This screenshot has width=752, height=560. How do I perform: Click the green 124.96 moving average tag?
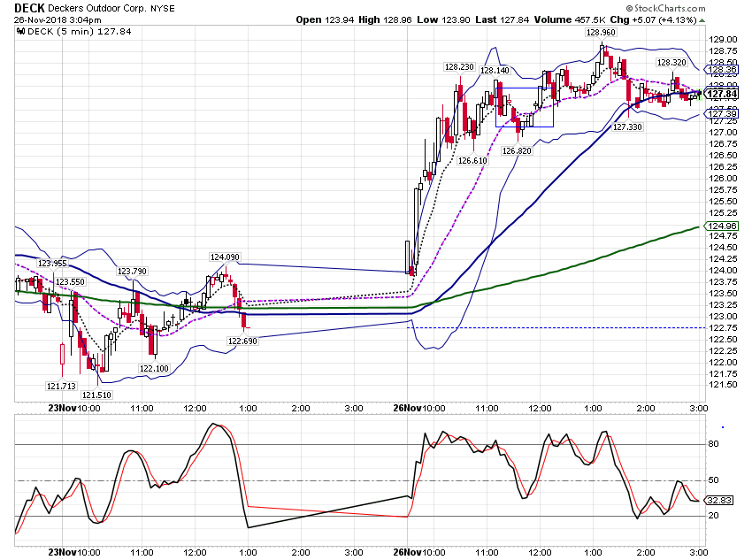pyautogui.click(x=722, y=226)
